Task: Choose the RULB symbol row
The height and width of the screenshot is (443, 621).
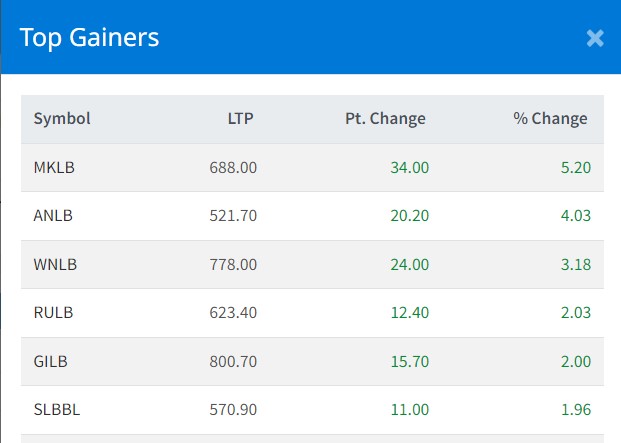Action: (53, 313)
